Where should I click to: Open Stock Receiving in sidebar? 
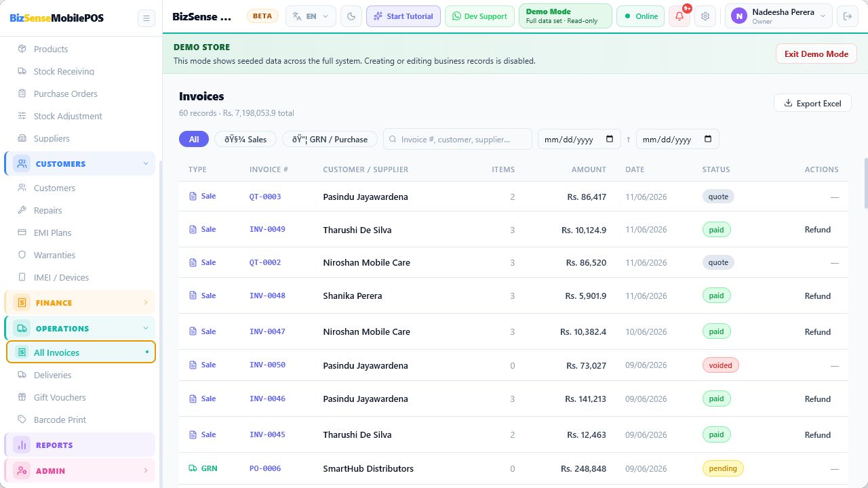[x=64, y=71]
